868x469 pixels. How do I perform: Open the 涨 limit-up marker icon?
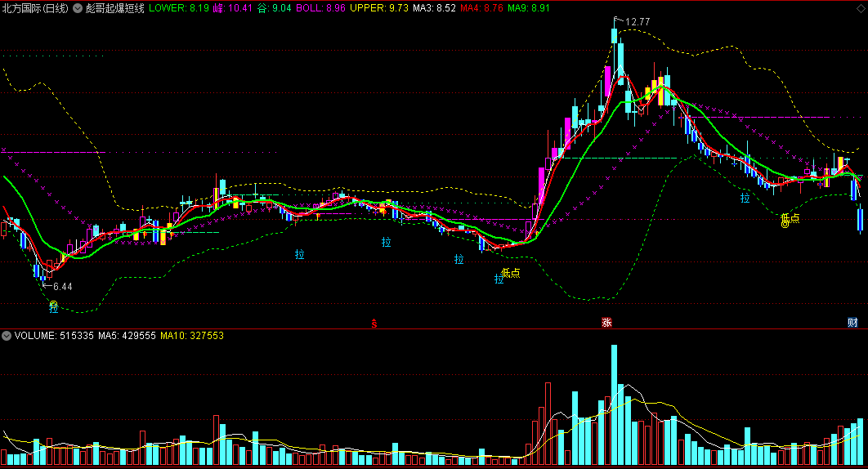pos(606,322)
